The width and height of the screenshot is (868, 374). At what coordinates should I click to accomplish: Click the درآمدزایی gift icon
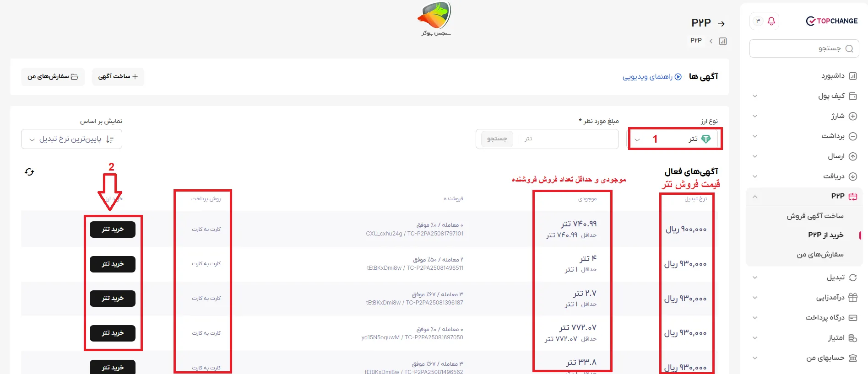click(853, 298)
